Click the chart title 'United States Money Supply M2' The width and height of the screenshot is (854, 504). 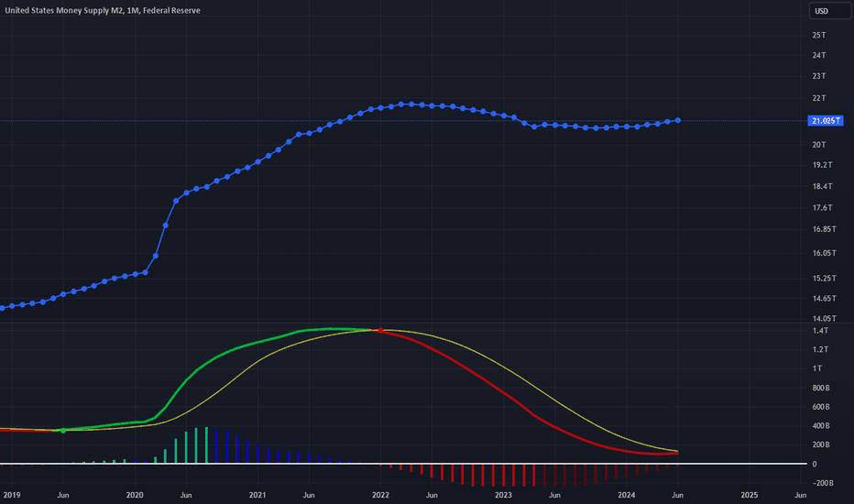tap(64, 10)
